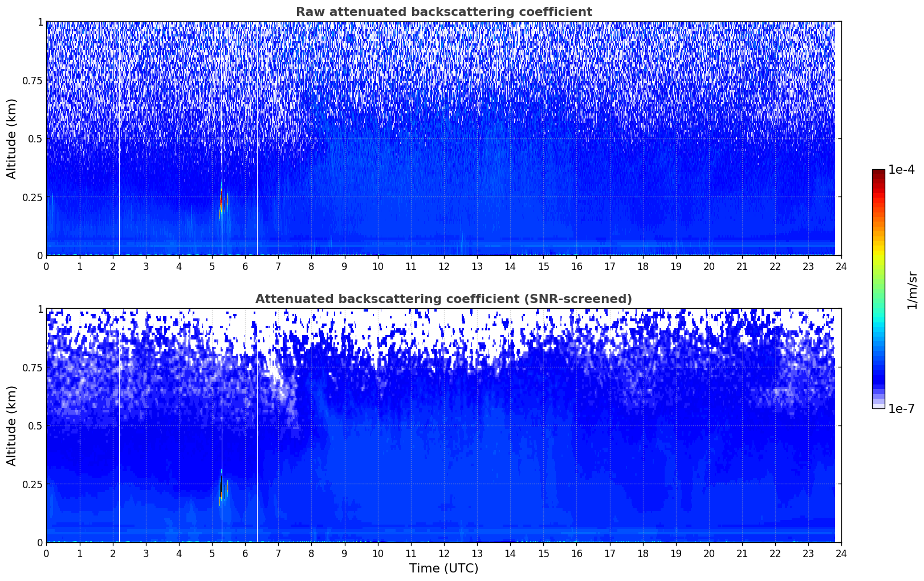Click the "1e-4" colorbar maximum label
The width and height of the screenshot is (924, 581).
tap(901, 171)
